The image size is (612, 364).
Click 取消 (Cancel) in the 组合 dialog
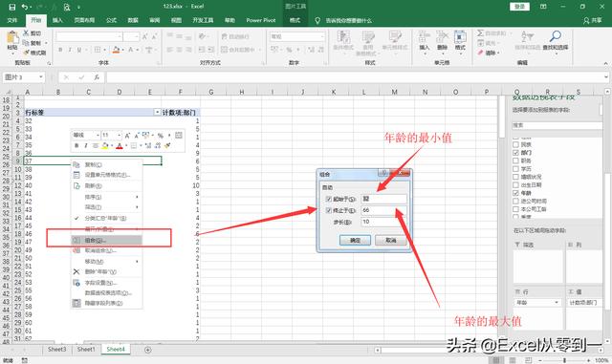pyautogui.click(x=391, y=241)
